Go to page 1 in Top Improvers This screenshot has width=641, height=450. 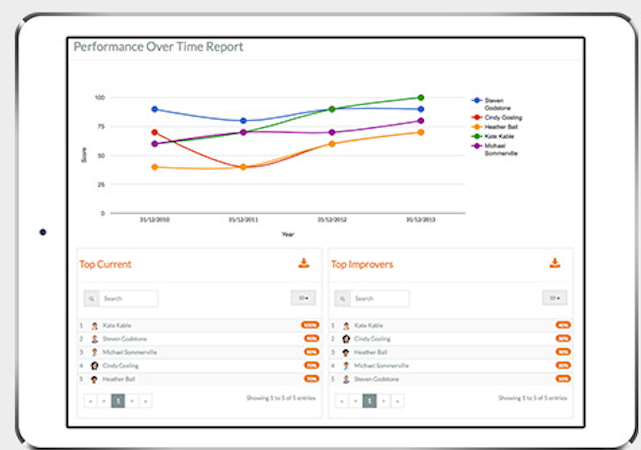tap(370, 401)
